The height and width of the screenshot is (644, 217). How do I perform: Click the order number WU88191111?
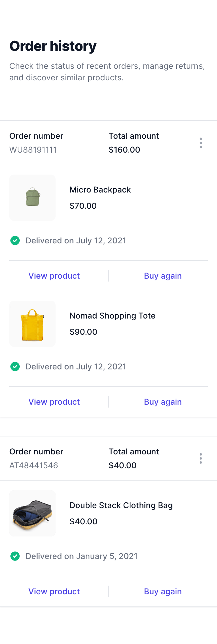[x=33, y=150]
